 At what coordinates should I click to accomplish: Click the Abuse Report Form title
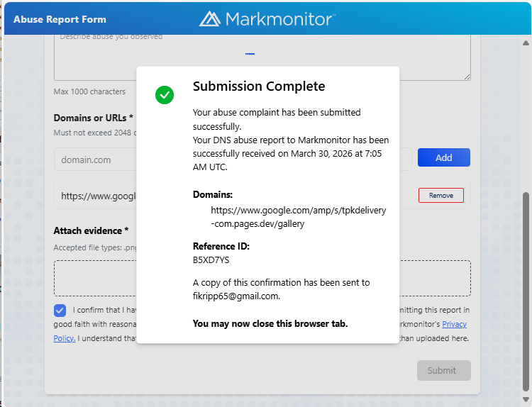pyautogui.click(x=60, y=19)
